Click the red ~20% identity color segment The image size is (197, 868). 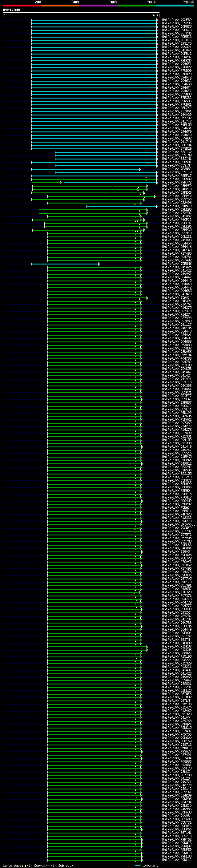coord(22,6)
